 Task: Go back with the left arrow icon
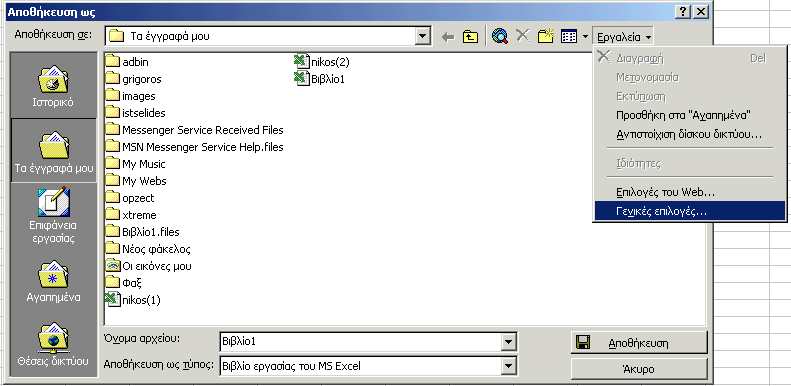[448, 36]
